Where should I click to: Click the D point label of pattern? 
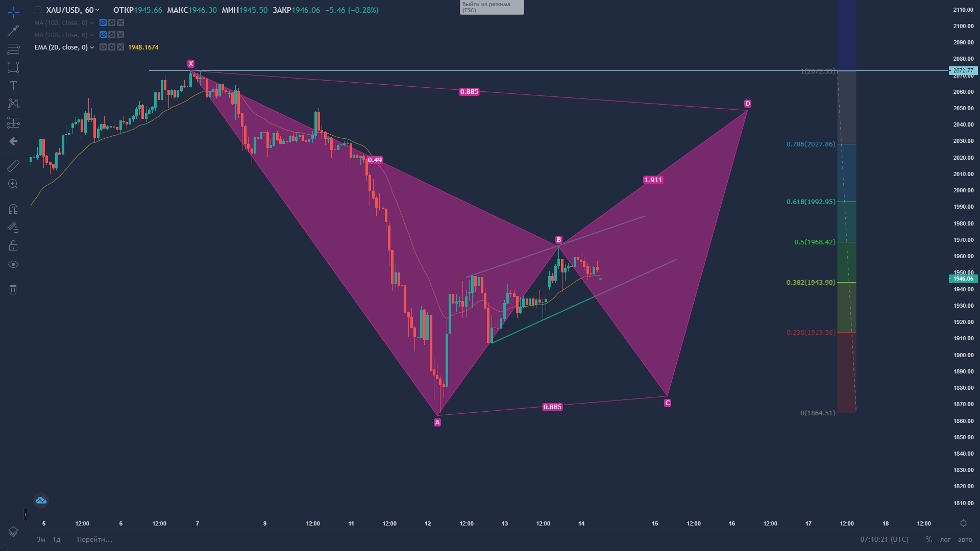coord(748,104)
